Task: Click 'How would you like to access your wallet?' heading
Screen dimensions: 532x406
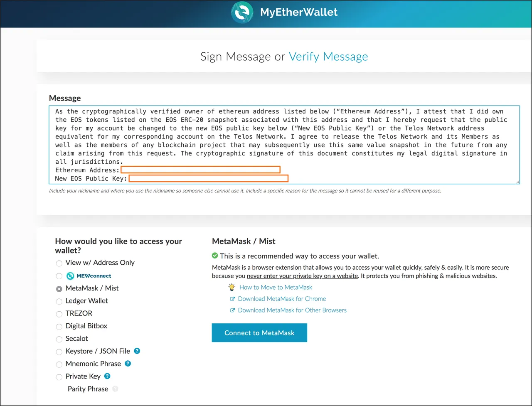Action: pos(118,246)
